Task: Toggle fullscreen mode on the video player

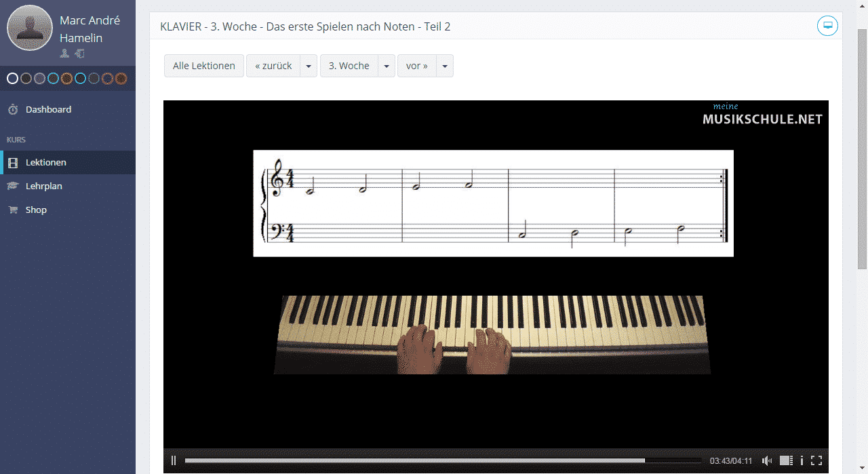Action: click(816, 460)
